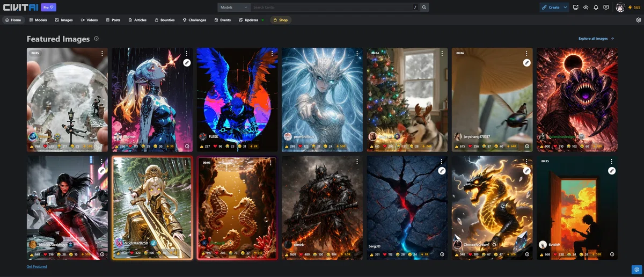Toggle the link icon on 6vidit9 image
644x277 pixels.
click(611, 171)
